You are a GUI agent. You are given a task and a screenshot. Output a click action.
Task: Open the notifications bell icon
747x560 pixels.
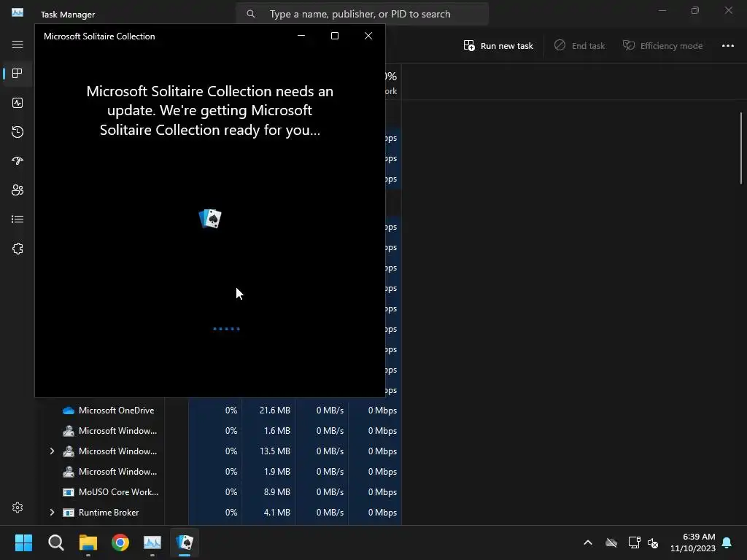click(727, 542)
